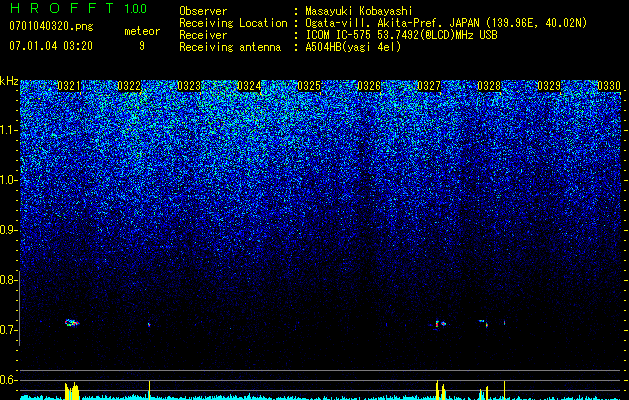Click the 0329 time marker
Image resolution: width=629 pixels, height=400 pixels.
coord(549,86)
